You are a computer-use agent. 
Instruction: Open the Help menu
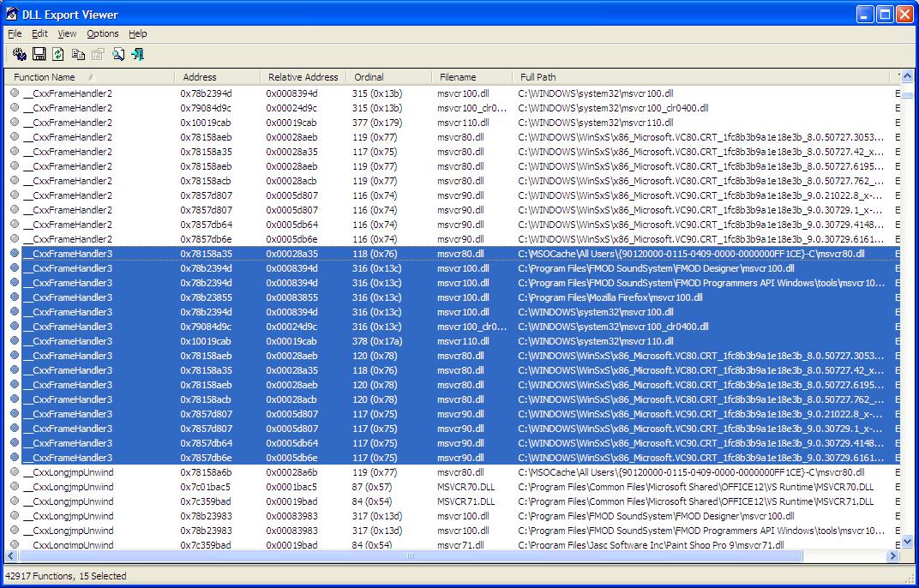tap(138, 33)
